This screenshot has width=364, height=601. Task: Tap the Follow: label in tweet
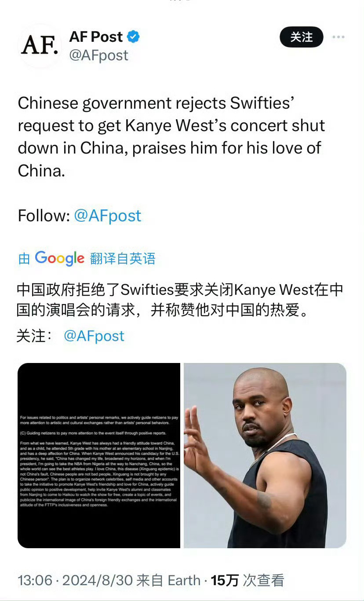44,216
